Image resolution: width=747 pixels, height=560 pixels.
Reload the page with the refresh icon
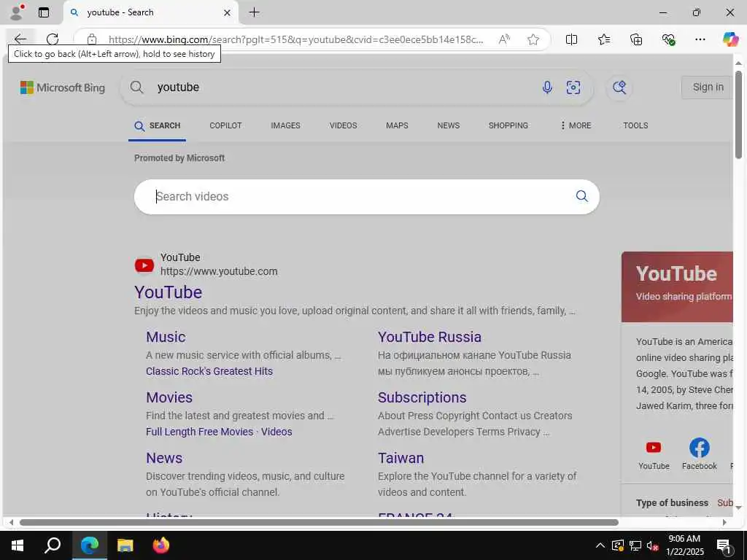pos(53,39)
